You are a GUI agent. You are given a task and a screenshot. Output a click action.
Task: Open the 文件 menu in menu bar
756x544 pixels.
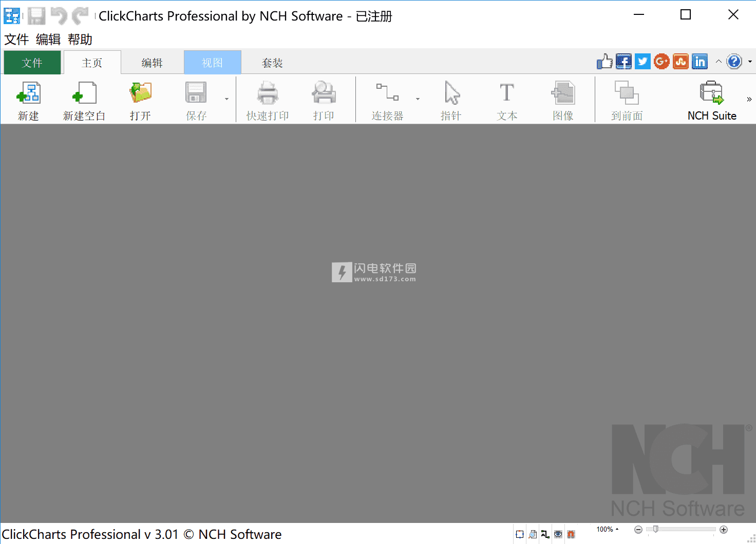16,39
